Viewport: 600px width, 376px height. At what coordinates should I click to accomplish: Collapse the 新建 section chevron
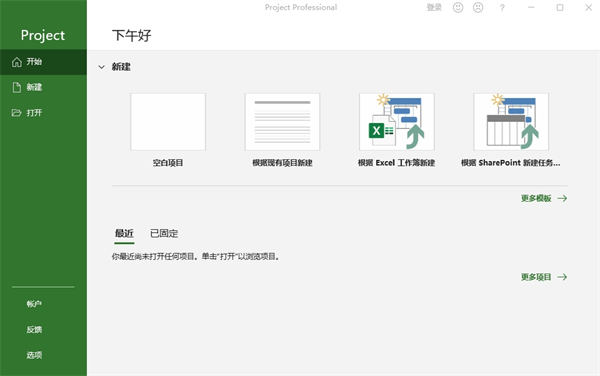pyautogui.click(x=101, y=67)
